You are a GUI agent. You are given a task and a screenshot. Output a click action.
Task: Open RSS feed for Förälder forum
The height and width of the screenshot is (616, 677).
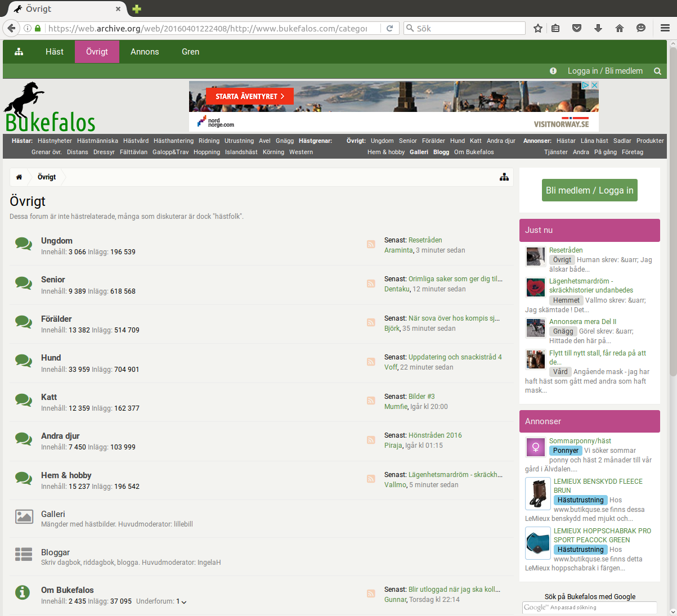pyautogui.click(x=371, y=322)
